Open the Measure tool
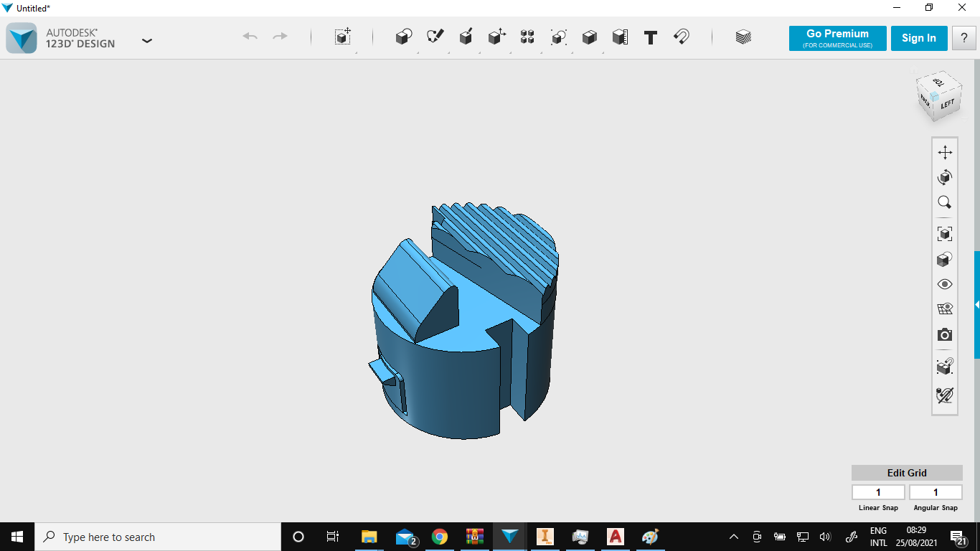The width and height of the screenshot is (980, 551). (620, 37)
